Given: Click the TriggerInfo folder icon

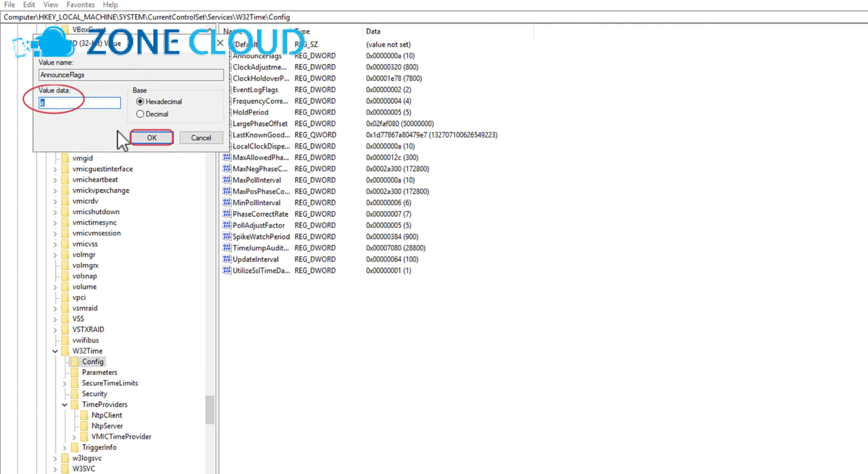Looking at the screenshot, I should tap(75, 448).
